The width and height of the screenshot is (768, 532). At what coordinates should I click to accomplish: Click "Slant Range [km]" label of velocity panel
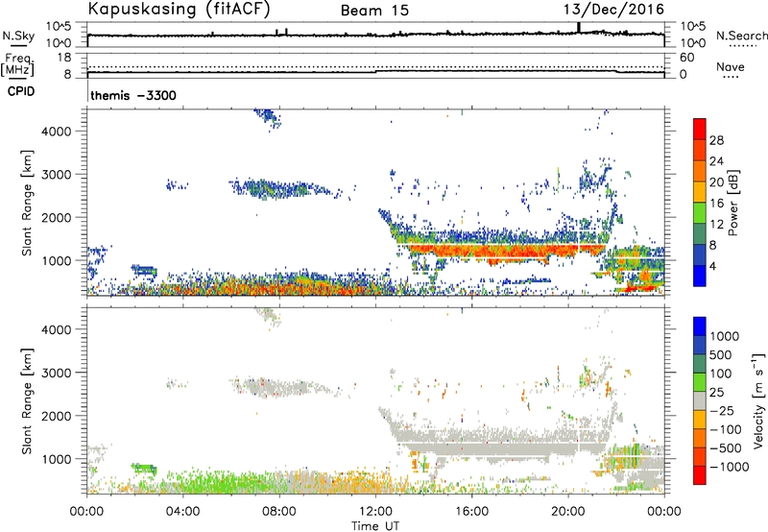coord(27,400)
